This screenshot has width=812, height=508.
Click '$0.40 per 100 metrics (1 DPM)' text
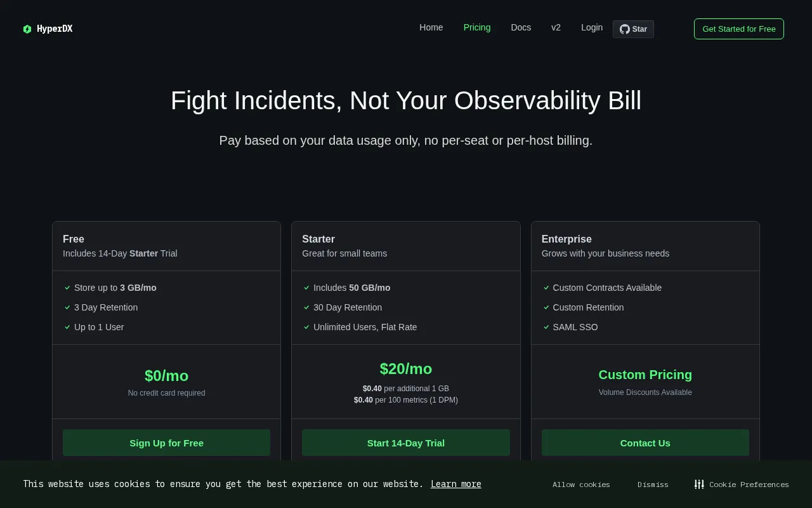(406, 400)
